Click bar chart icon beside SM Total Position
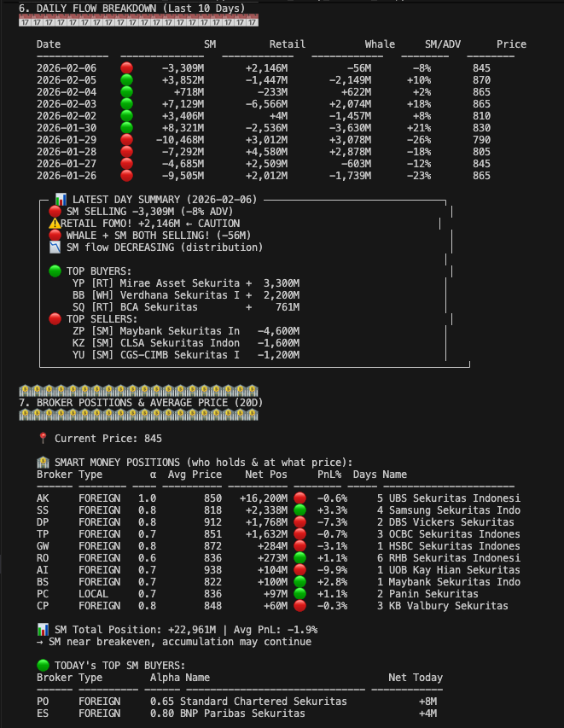564x728 pixels. [43, 630]
